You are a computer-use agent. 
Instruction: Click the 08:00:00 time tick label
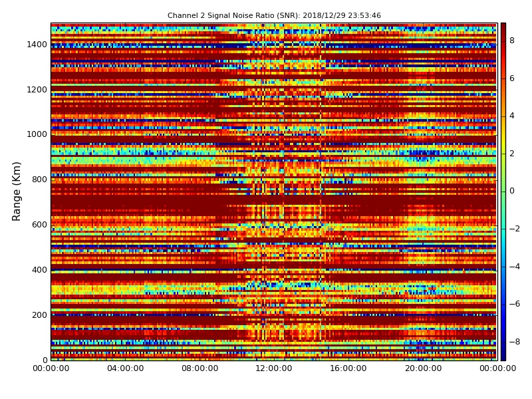200,368
